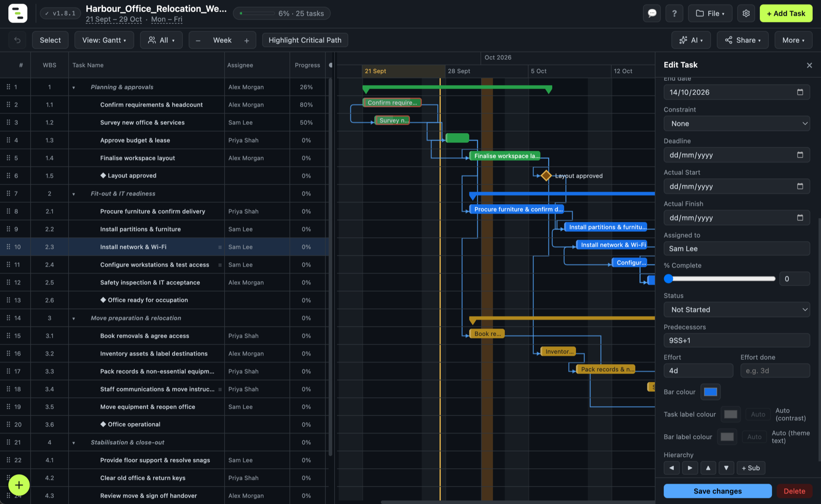Click the % Complete slider handle

pyautogui.click(x=669, y=278)
